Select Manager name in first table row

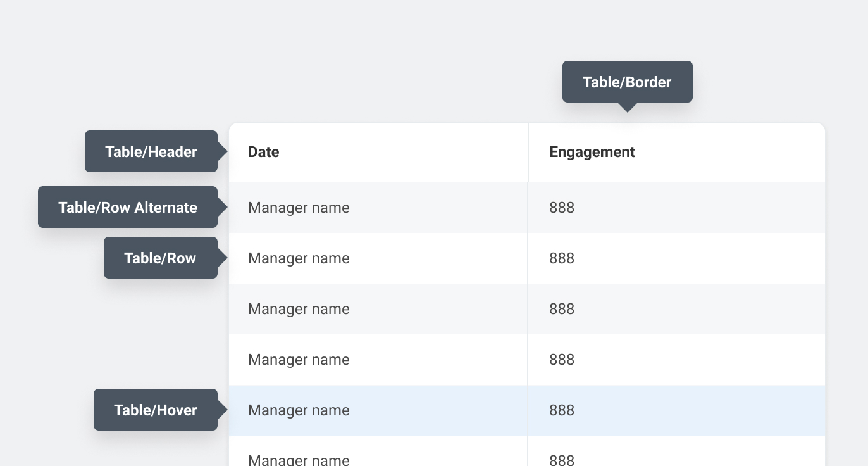coord(299,208)
